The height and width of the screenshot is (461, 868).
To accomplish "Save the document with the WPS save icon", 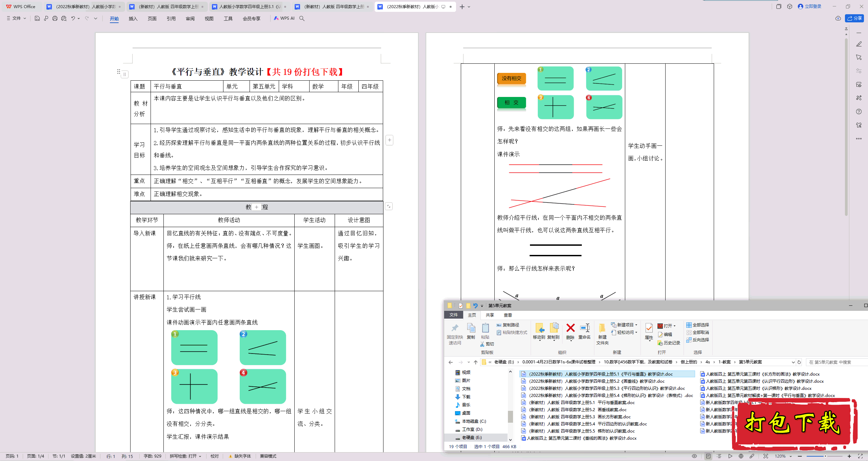I will (x=37, y=18).
